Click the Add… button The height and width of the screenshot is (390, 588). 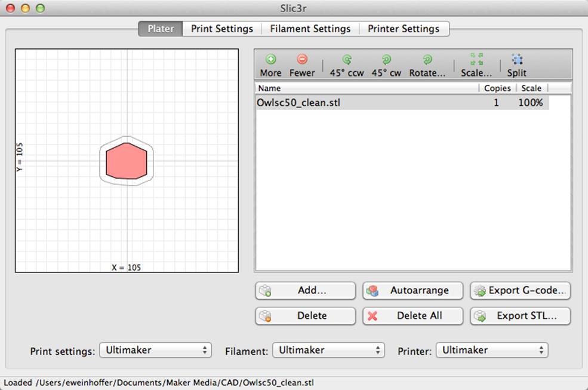[305, 290]
